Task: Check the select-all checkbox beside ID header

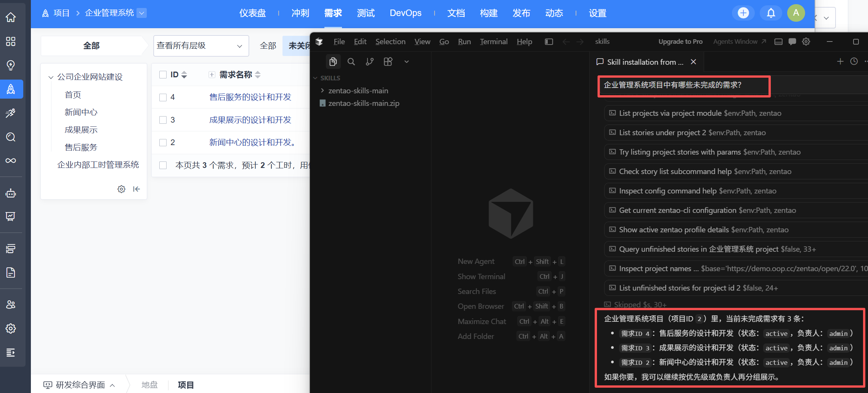Action: (163, 75)
